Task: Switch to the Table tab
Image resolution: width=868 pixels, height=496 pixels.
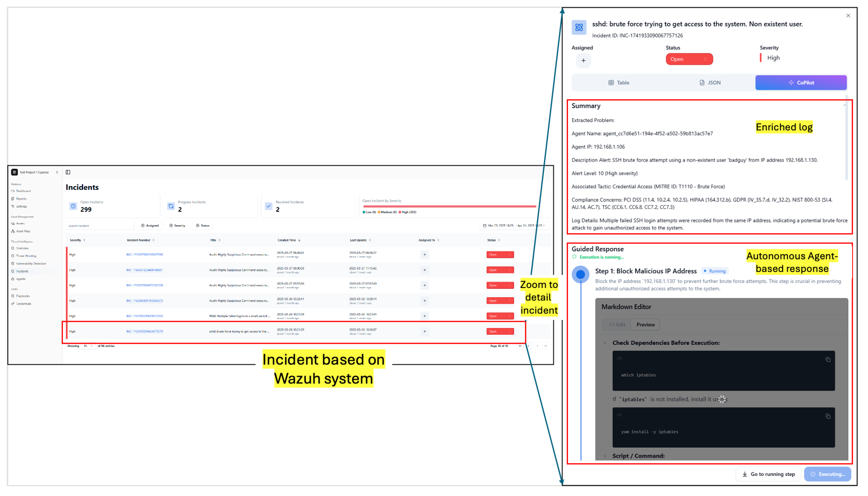Action: (x=619, y=83)
